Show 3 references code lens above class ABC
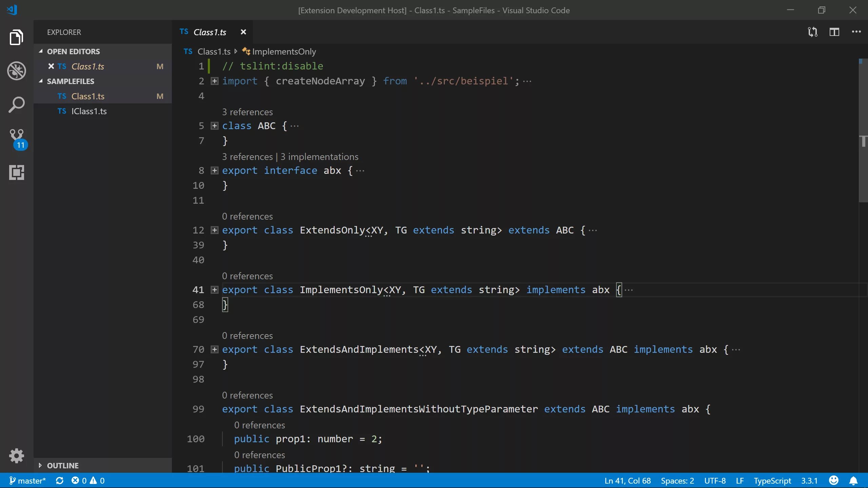The width and height of the screenshot is (868, 488). pos(247,112)
